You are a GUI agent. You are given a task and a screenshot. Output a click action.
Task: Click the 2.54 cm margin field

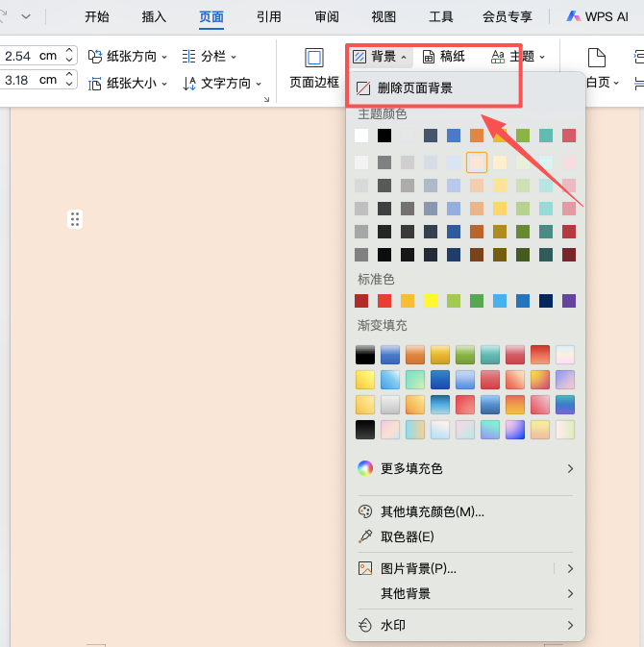(x=30, y=56)
